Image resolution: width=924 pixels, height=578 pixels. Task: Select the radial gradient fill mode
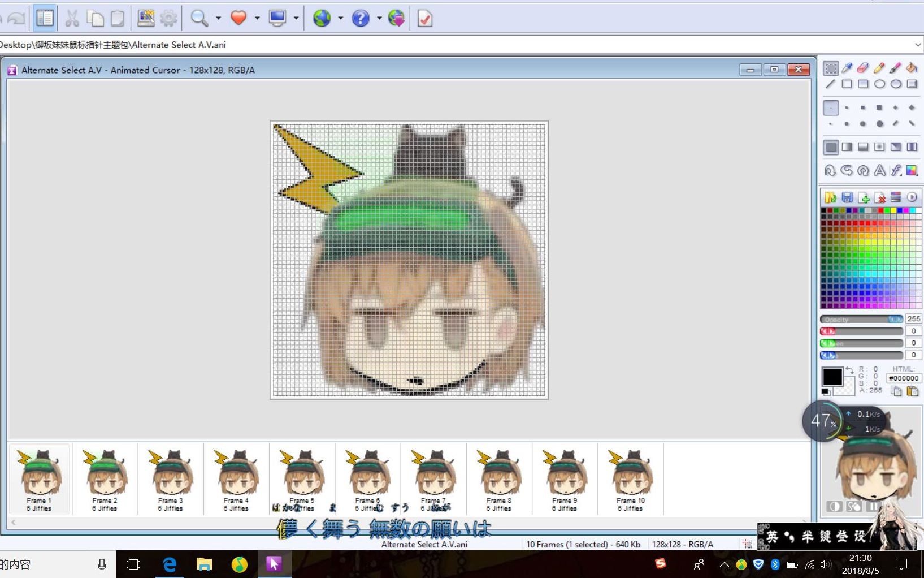click(x=879, y=147)
